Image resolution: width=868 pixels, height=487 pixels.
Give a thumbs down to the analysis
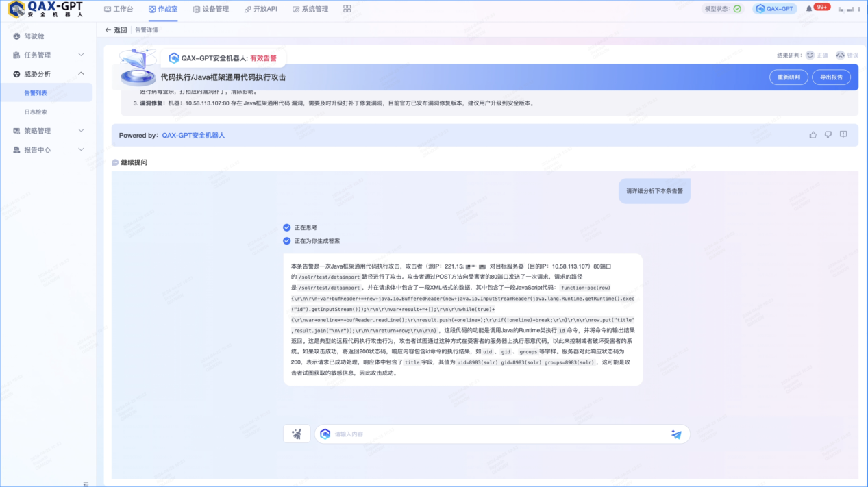pyautogui.click(x=828, y=135)
